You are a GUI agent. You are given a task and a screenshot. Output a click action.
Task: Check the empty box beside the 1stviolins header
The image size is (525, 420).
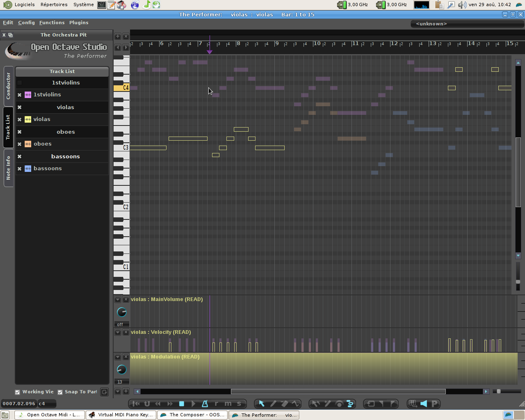click(x=19, y=83)
